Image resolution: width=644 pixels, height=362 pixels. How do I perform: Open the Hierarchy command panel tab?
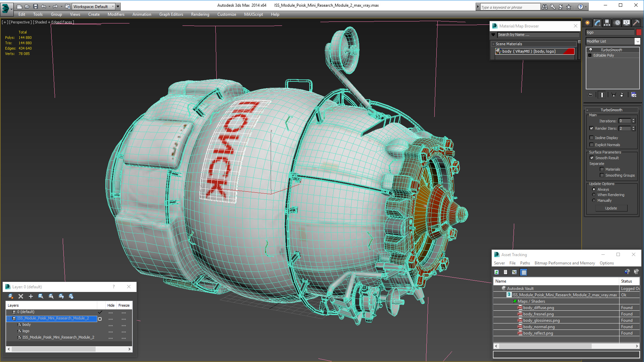click(x=607, y=23)
